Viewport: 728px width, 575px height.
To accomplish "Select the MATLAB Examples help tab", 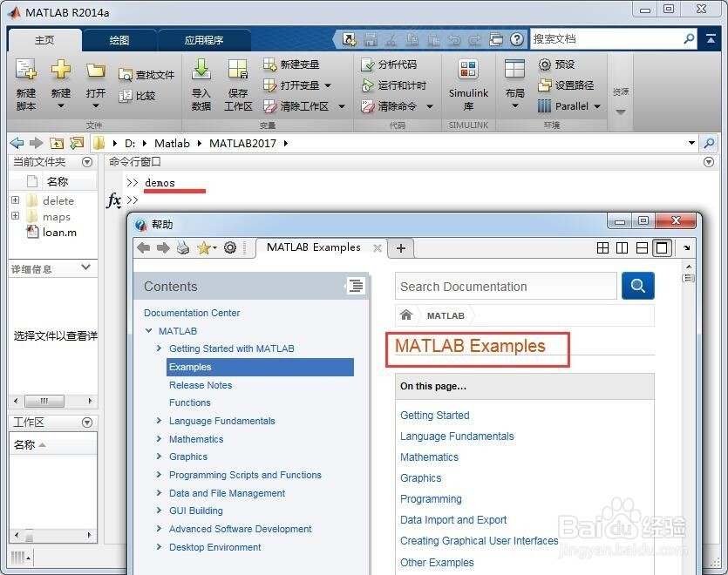I will (314, 247).
